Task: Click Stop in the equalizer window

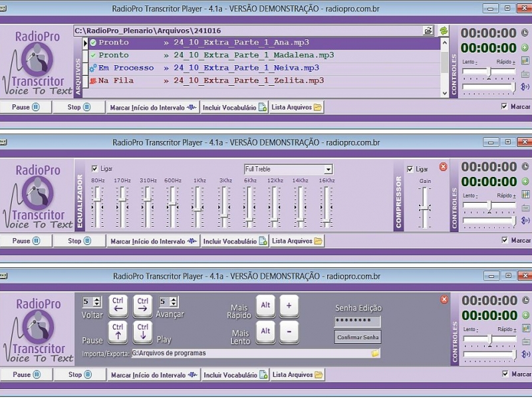Action: pos(79,241)
